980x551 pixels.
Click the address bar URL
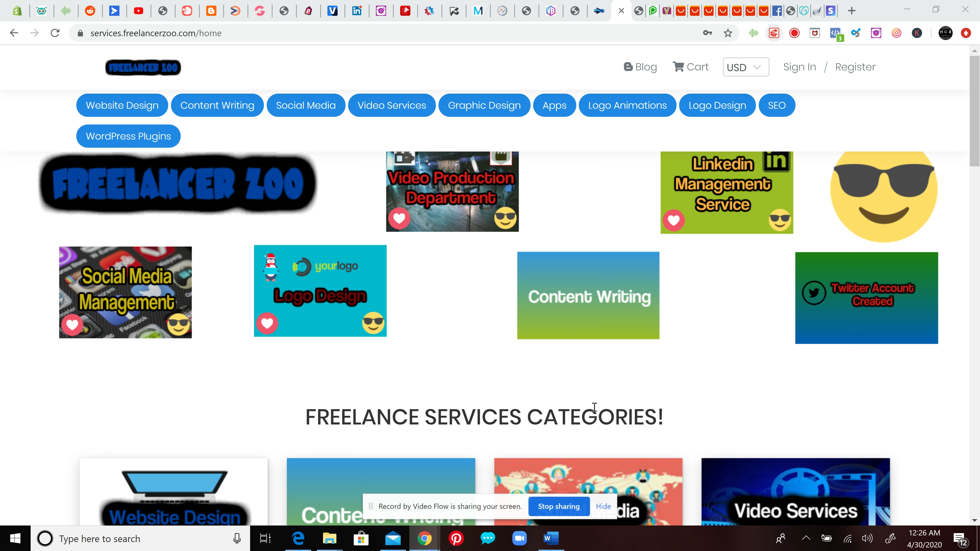coord(156,33)
